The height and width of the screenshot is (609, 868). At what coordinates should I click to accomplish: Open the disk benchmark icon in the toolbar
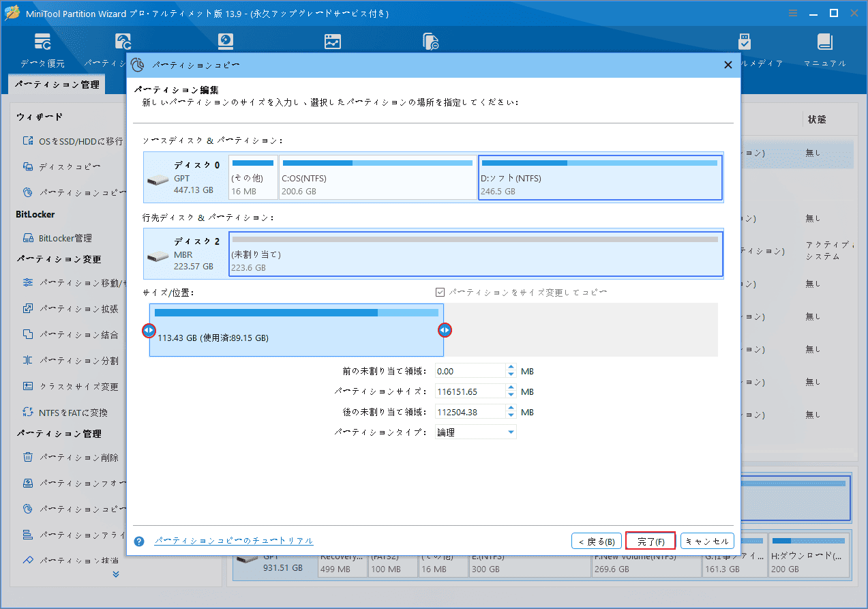point(226,42)
